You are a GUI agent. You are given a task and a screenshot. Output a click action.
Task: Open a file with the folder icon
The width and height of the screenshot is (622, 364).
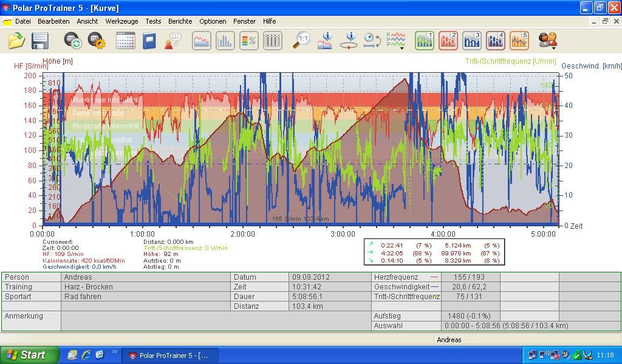[16, 41]
